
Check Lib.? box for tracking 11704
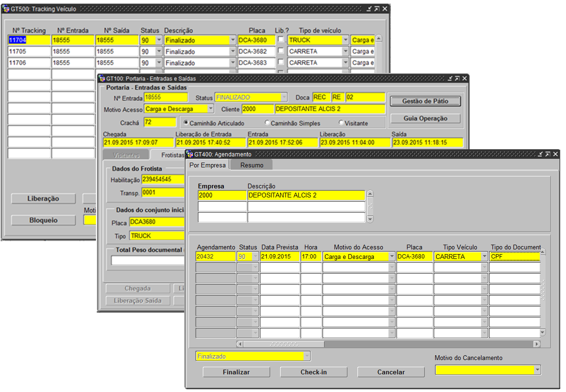[x=281, y=39]
